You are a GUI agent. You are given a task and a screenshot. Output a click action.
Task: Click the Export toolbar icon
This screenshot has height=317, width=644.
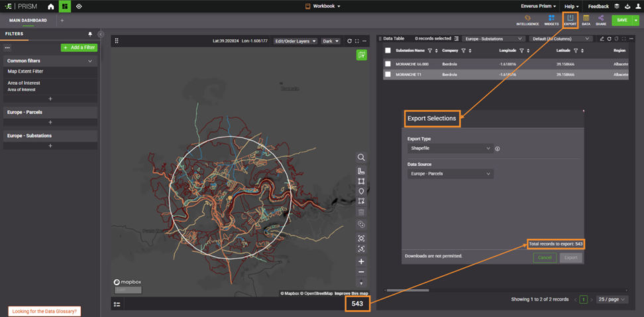pos(570,20)
